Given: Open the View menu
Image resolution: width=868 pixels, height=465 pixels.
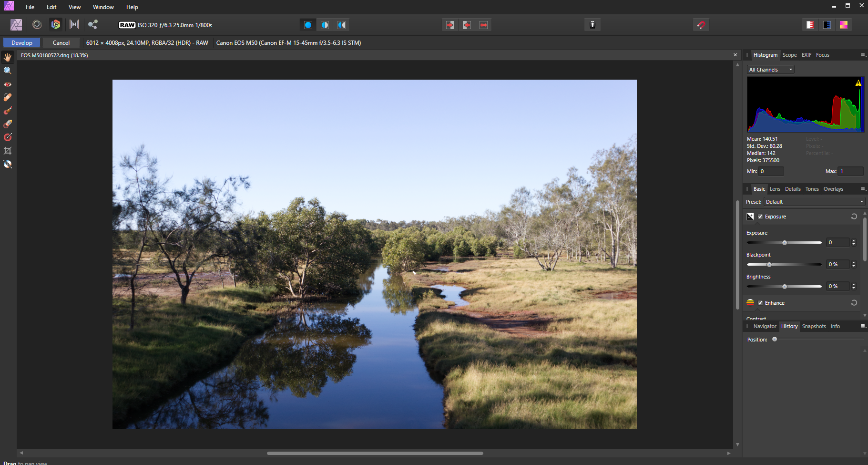Looking at the screenshot, I should [75, 7].
